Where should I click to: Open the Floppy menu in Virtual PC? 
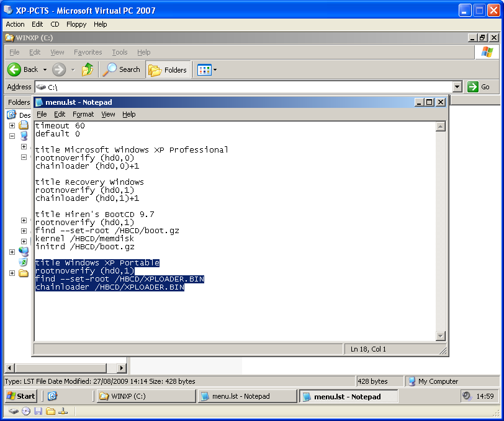click(x=76, y=24)
